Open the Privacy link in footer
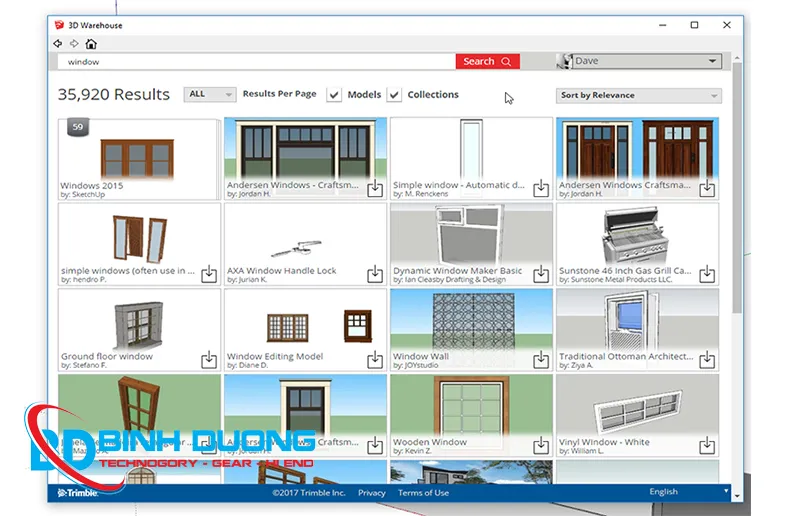The height and width of the screenshot is (516, 800). click(371, 493)
